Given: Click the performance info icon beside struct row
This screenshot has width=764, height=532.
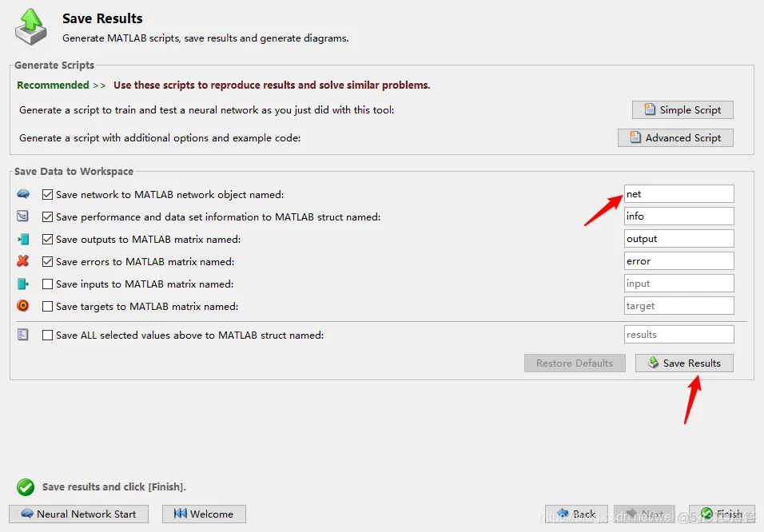Looking at the screenshot, I should (23, 216).
